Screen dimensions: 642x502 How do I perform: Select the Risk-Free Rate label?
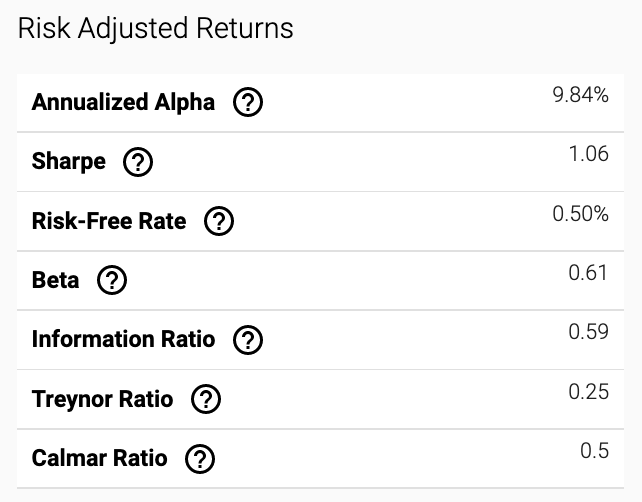click(109, 221)
